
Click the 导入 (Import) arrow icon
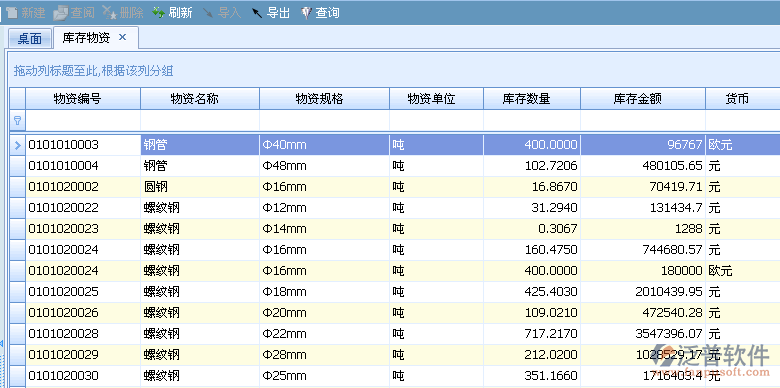(x=208, y=12)
